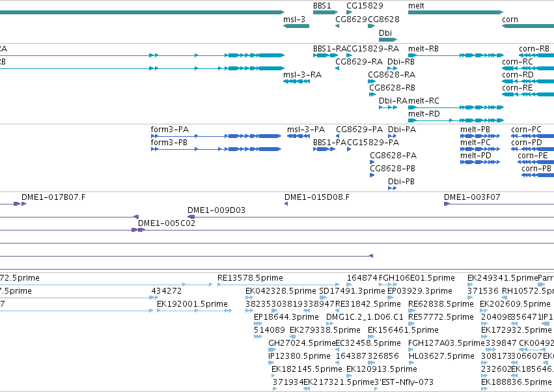Select protein form3-PB label
This screenshot has height=392, width=554.
[169, 143]
